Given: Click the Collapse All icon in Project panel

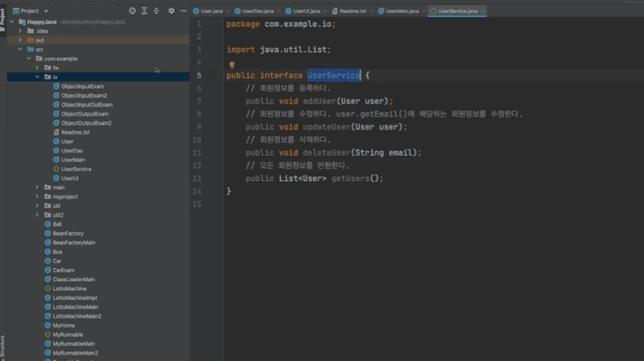Looking at the screenshot, I should 156,11.
